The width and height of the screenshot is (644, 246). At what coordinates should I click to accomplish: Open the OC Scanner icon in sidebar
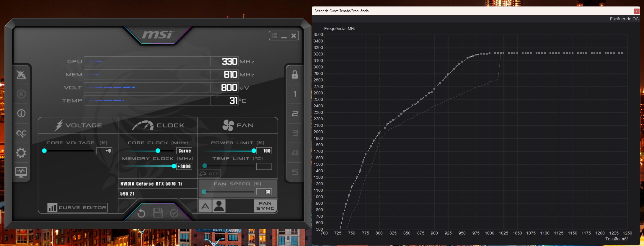click(x=21, y=134)
